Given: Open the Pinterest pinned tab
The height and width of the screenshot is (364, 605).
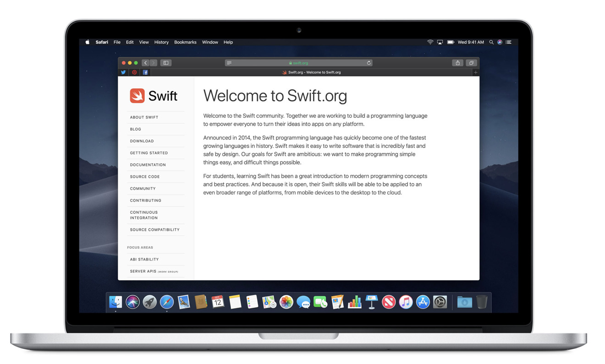Looking at the screenshot, I should click(x=134, y=72).
